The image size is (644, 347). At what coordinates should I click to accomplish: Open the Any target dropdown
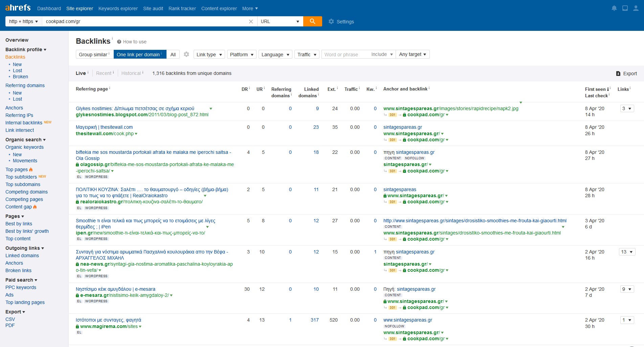413,54
